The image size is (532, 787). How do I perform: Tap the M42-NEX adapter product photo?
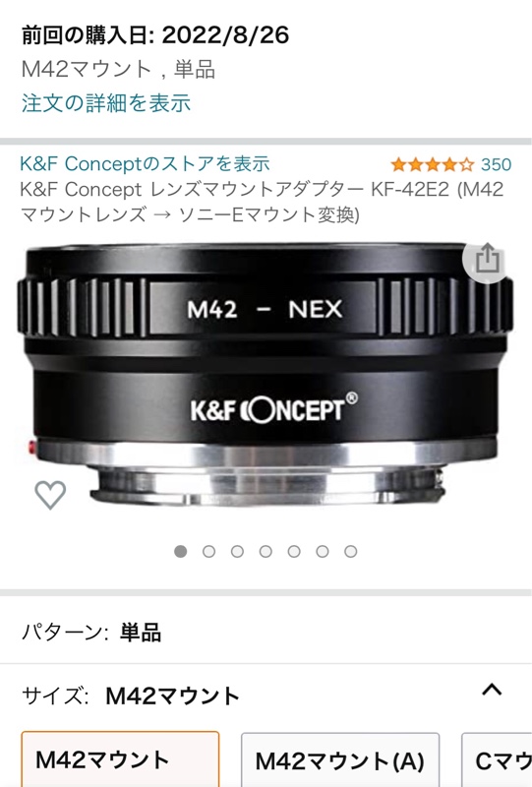(x=265, y=376)
